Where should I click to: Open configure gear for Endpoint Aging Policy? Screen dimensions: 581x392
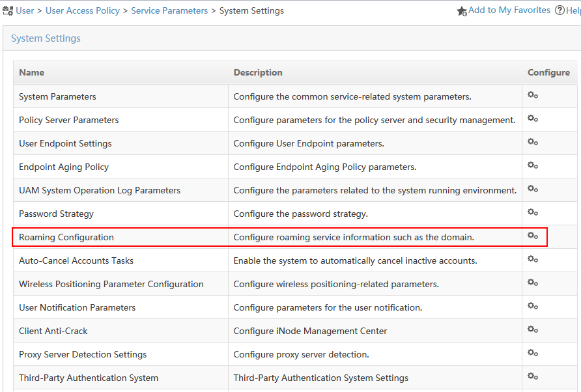[532, 165]
